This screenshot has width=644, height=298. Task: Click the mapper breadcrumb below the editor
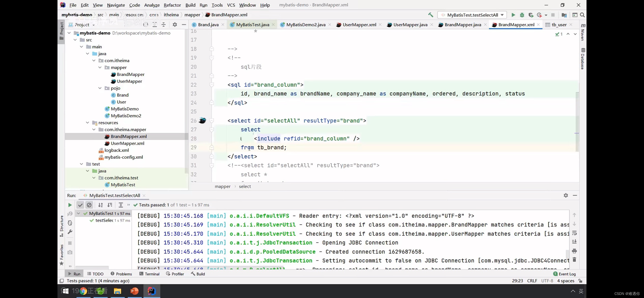click(x=223, y=186)
